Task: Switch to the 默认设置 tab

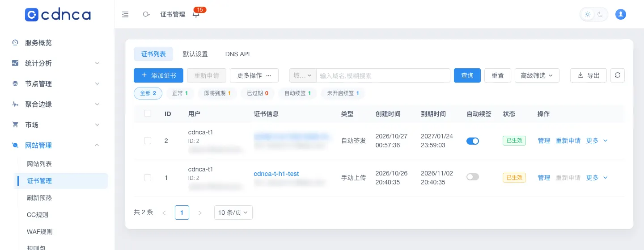Action: 195,54
